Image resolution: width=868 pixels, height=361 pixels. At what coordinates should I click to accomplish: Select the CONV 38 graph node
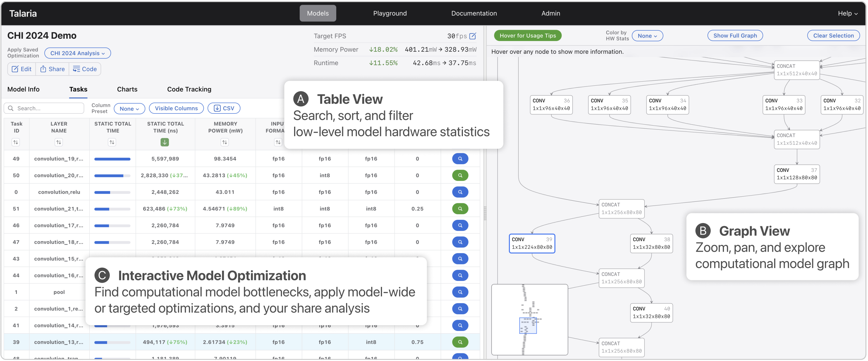pos(651,243)
